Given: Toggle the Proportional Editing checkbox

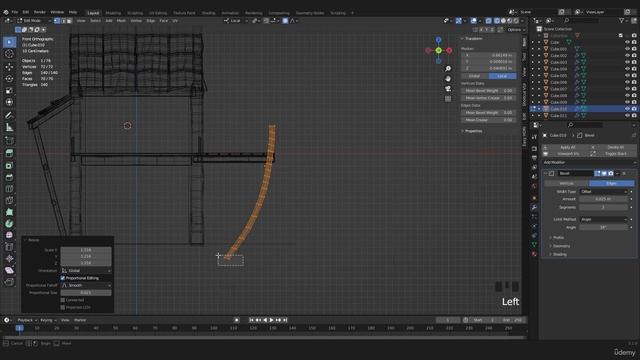Looking at the screenshot, I should (x=63, y=278).
